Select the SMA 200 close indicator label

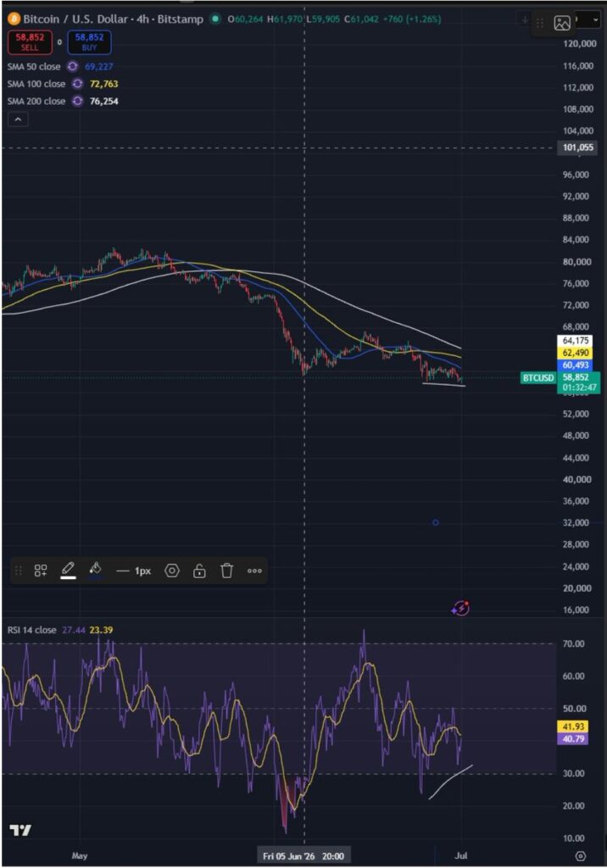(36, 102)
